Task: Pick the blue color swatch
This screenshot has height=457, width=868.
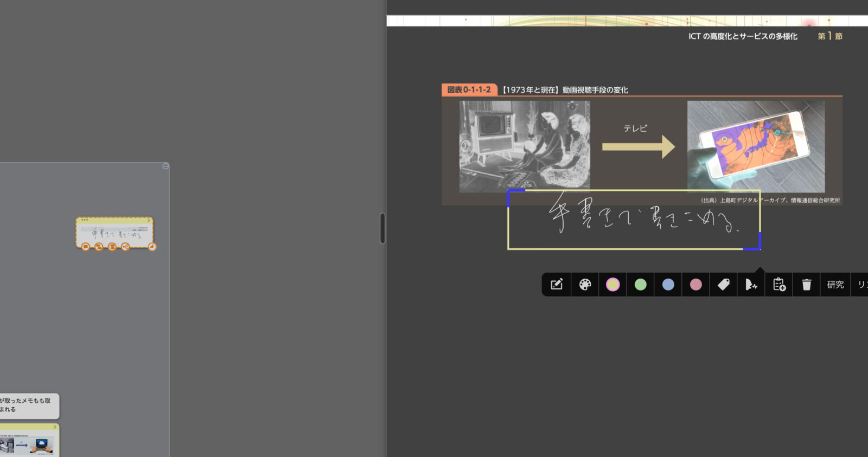Action: pos(668,285)
